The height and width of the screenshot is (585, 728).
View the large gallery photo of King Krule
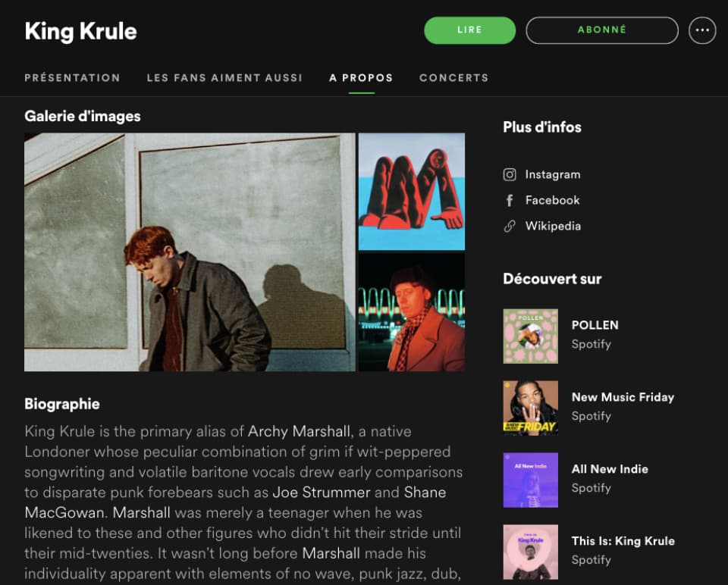(x=190, y=252)
